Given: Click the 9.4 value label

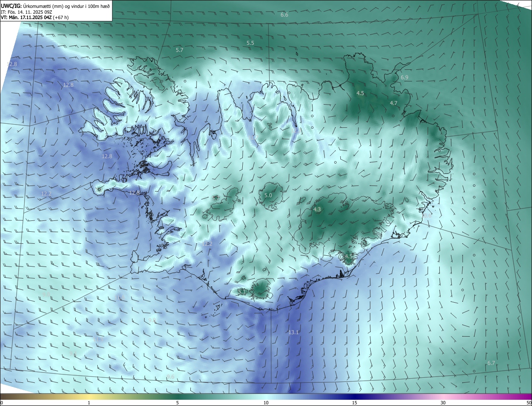Looking at the screenshot, I should (73, 354).
